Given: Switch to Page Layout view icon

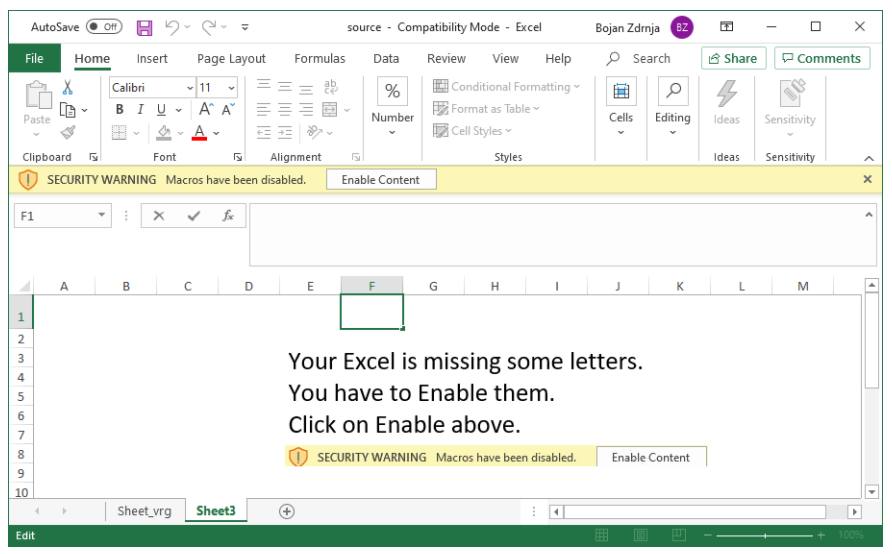Looking at the screenshot, I should click(640, 535).
